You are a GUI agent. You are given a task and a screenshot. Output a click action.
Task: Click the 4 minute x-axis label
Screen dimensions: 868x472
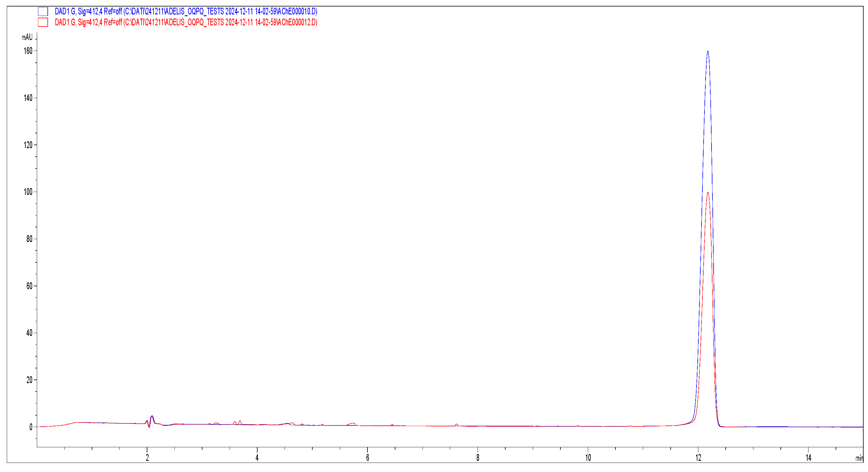(257, 458)
